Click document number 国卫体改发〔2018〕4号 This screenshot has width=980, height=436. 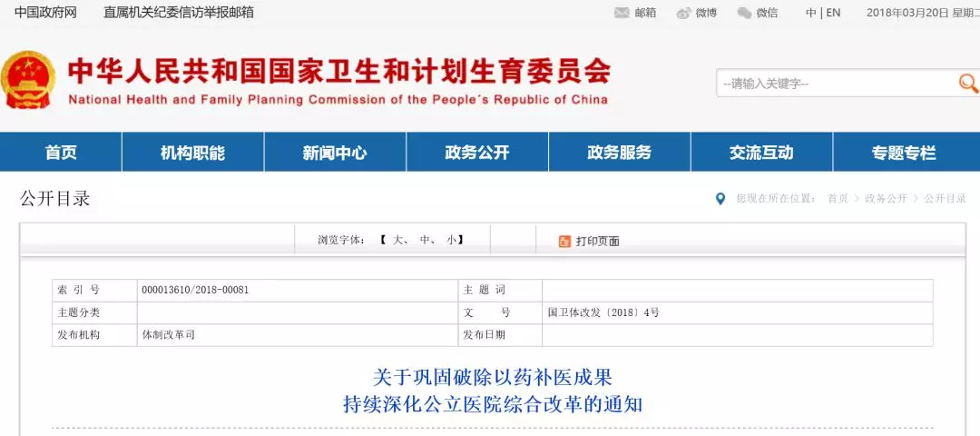603,312
